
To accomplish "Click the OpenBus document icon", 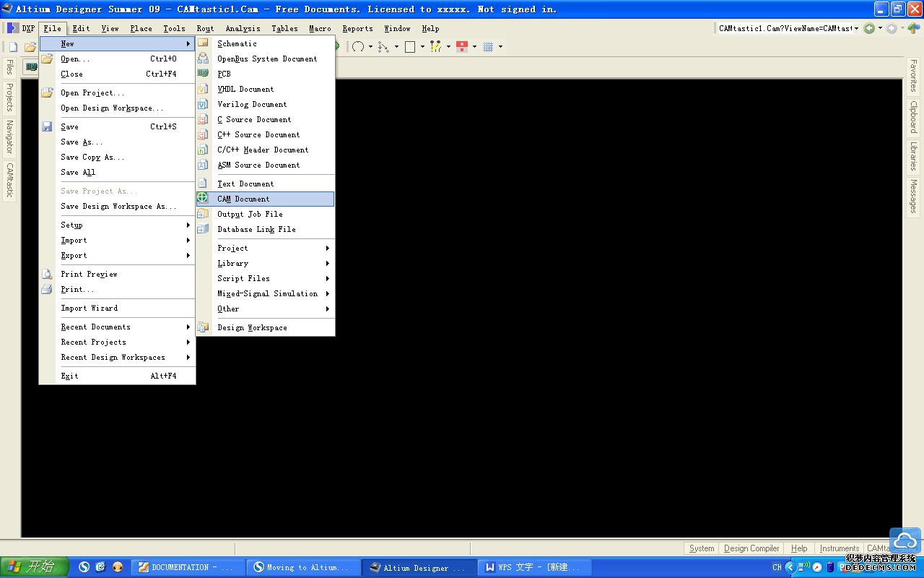I will click(203, 59).
